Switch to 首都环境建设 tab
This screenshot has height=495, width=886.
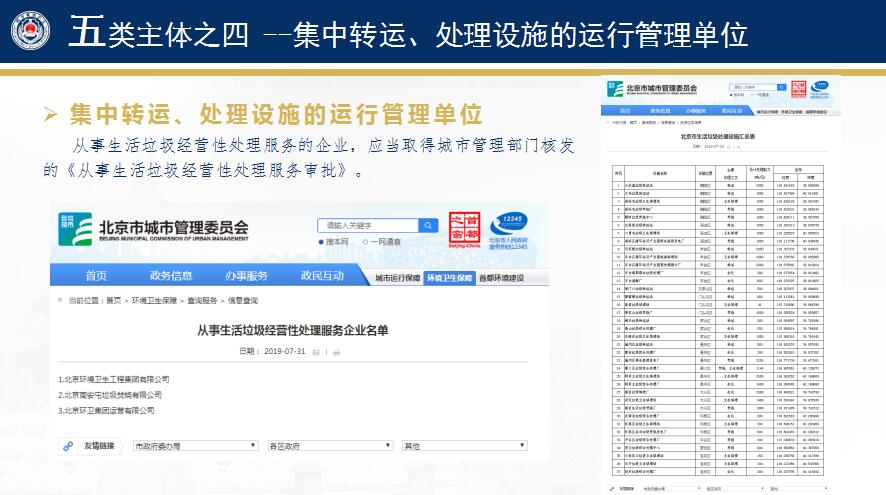point(501,278)
